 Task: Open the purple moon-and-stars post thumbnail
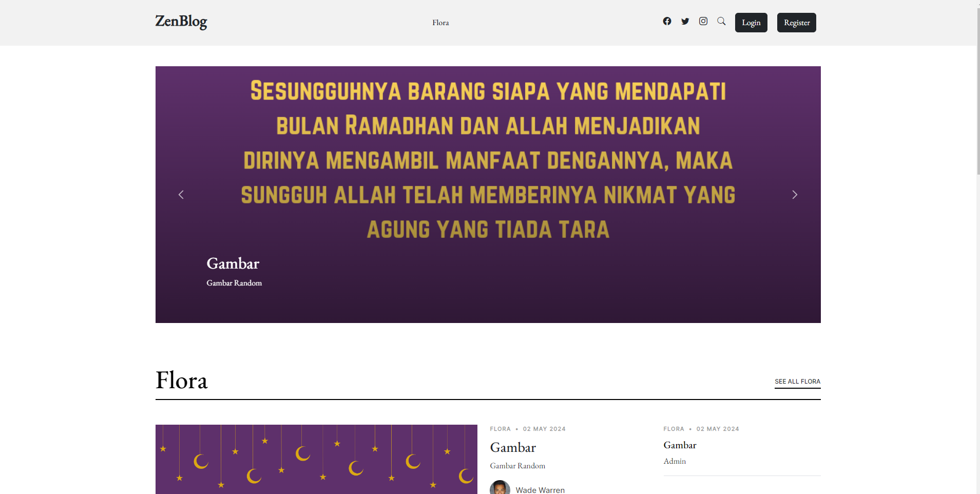316,459
